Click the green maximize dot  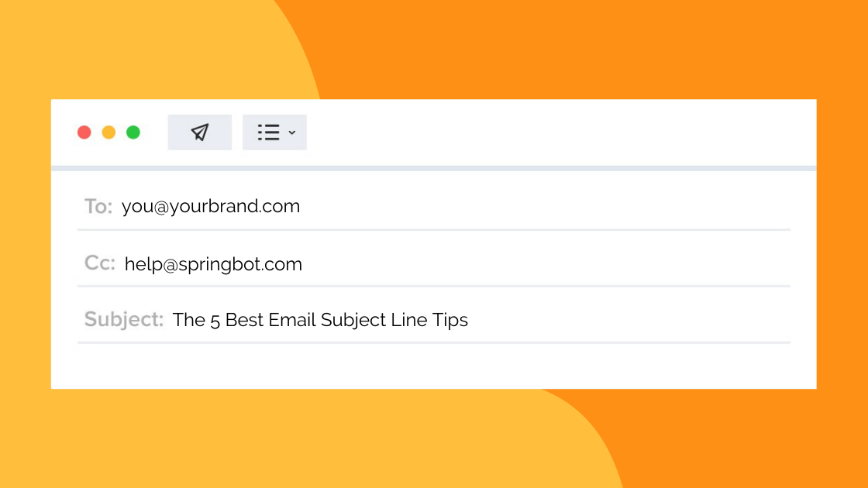[x=133, y=132]
